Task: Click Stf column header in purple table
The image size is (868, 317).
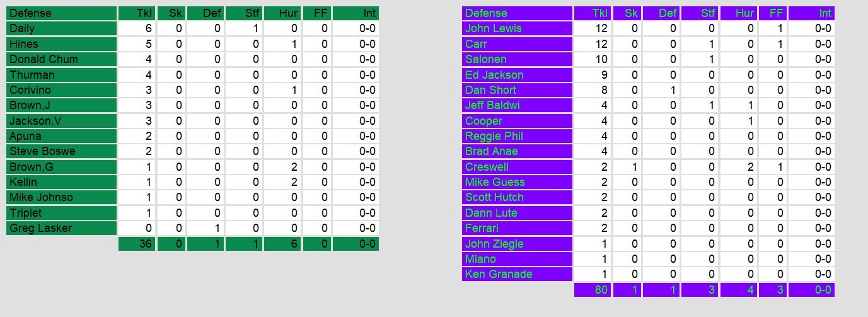Action: [x=700, y=13]
